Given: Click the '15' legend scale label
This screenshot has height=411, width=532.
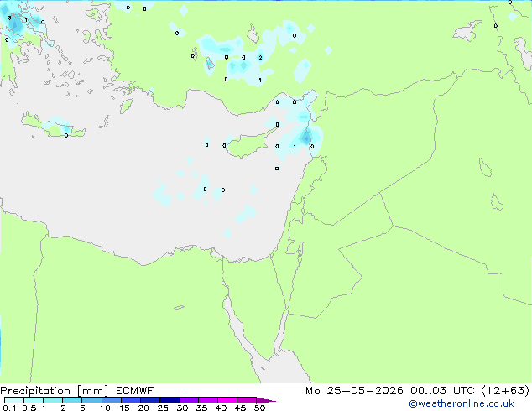Looking at the screenshot, I should pyautogui.click(x=124, y=408).
